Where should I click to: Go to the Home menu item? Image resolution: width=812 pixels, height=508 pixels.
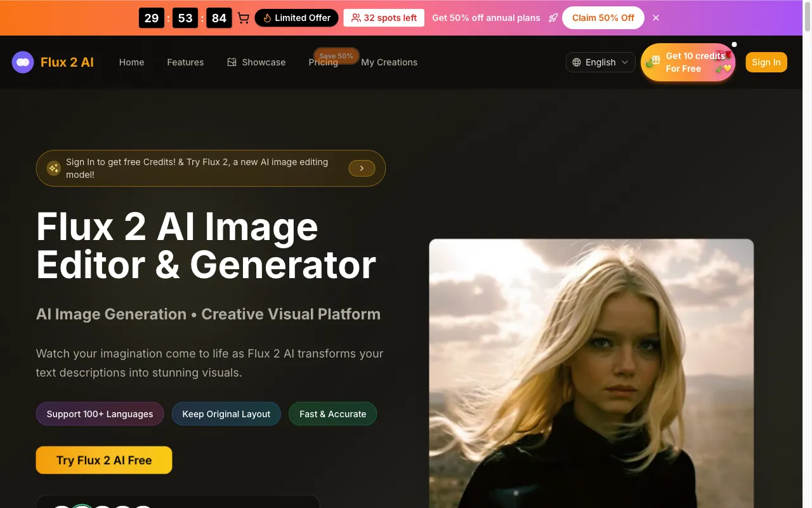[131, 62]
